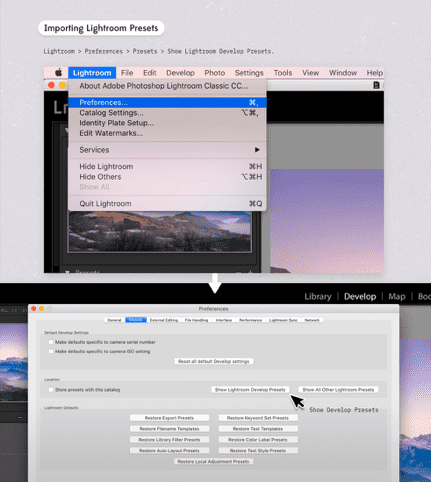Choose Hide Lightroom menu entry
Image resolution: width=431 pixels, height=482 pixels.
click(x=167, y=166)
